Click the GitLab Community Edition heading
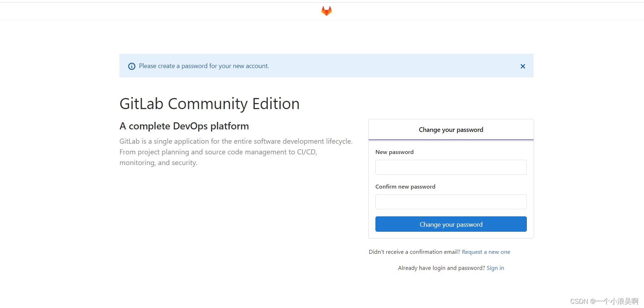Image resolution: width=644 pixels, height=308 pixels. (x=209, y=104)
